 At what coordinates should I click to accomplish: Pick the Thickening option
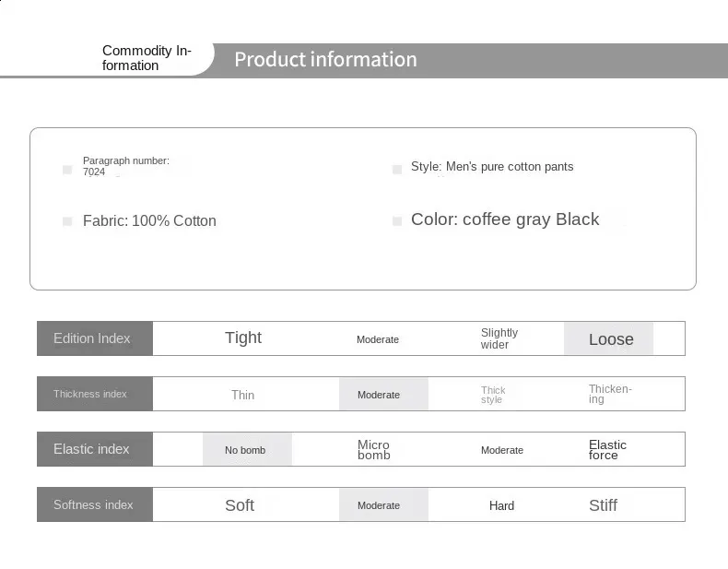pos(610,394)
